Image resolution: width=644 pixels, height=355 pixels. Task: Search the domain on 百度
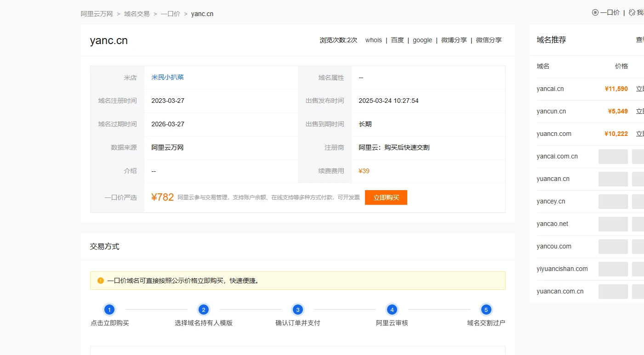tap(397, 40)
